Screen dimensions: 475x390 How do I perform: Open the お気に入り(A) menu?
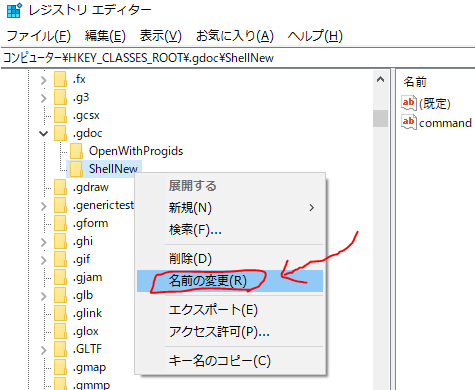pos(235,36)
